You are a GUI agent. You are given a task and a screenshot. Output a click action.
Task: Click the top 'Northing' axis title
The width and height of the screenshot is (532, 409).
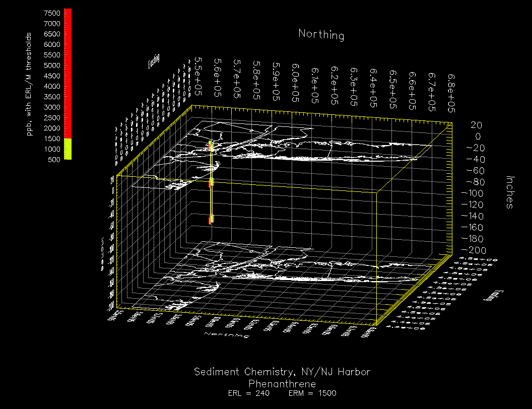point(321,35)
